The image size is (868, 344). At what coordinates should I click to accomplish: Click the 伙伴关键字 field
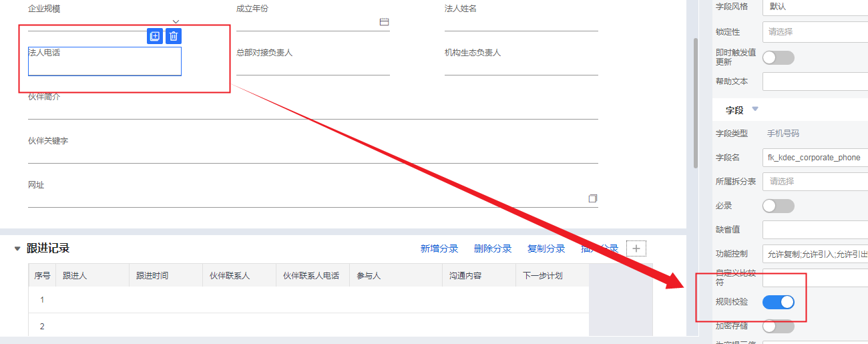point(313,150)
